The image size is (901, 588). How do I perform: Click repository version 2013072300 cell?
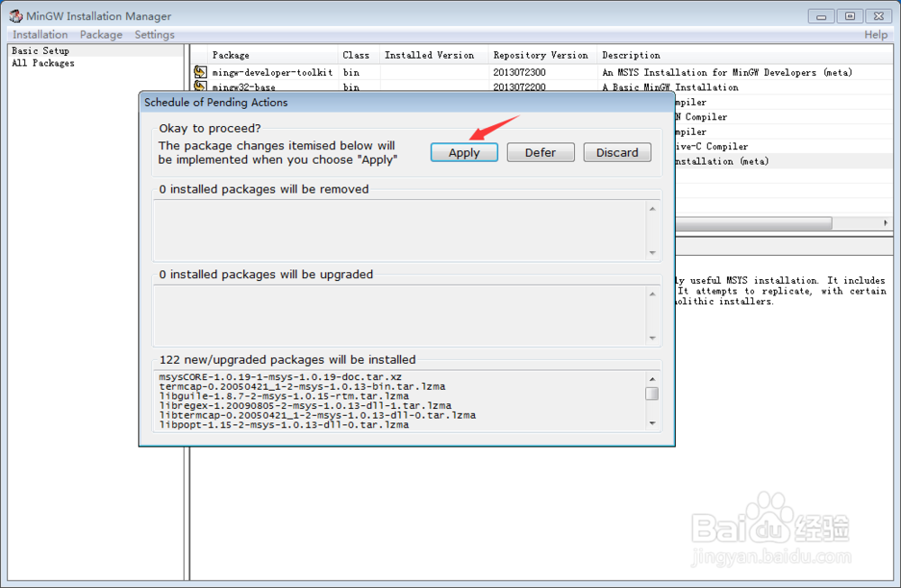[x=520, y=72]
